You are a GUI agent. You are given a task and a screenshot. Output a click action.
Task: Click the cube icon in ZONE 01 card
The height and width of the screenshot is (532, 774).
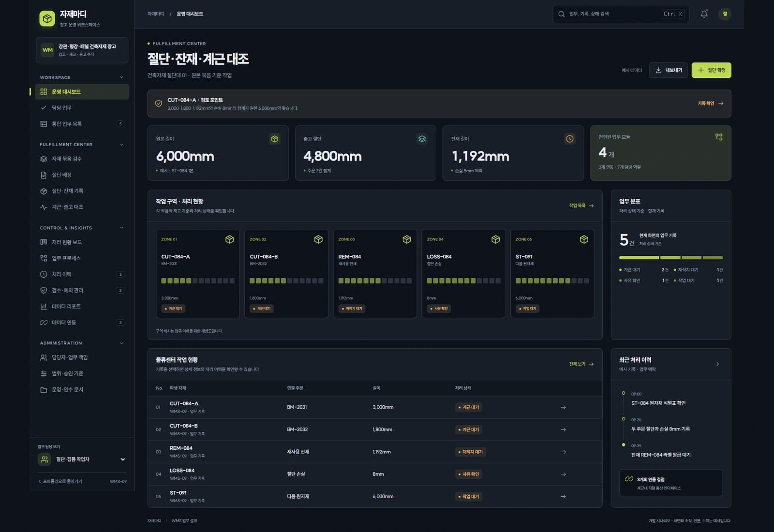click(x=230, y=239)
